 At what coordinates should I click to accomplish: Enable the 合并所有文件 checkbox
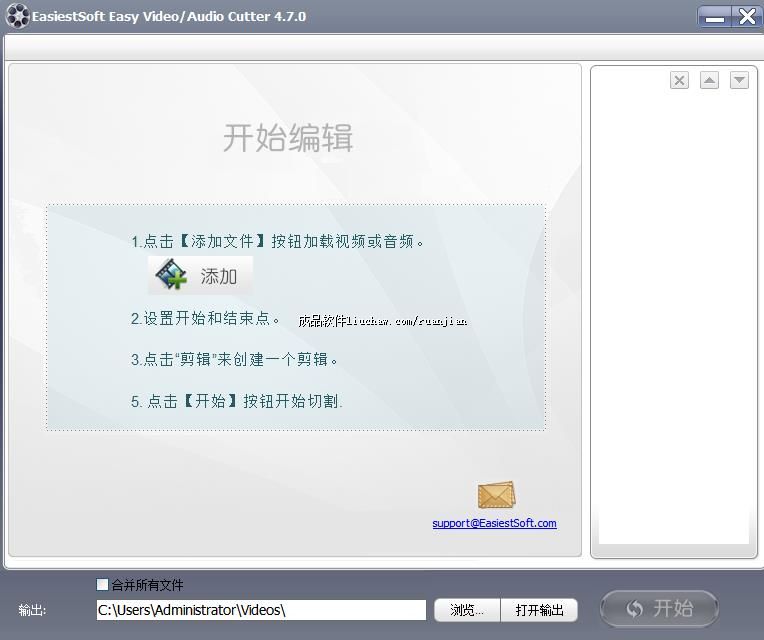point(102,585)
